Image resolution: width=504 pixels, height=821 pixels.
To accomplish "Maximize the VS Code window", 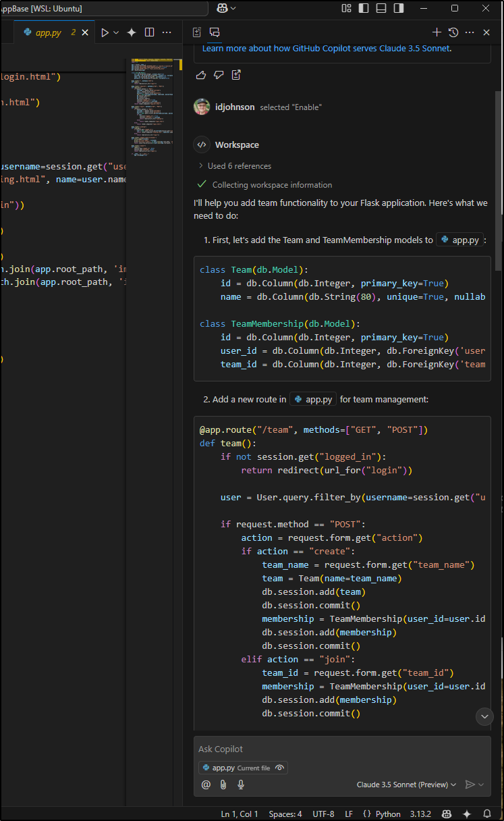I will click(455, 8).
